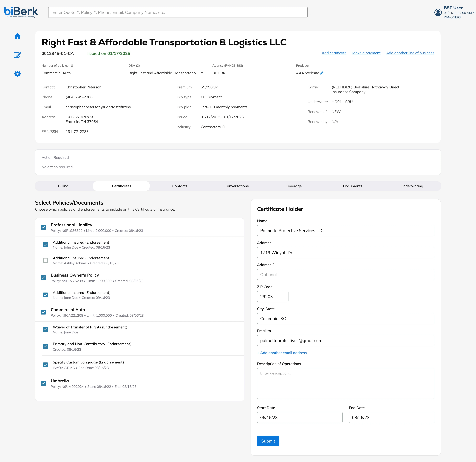Click the No action required message

[x=58, y=167]
